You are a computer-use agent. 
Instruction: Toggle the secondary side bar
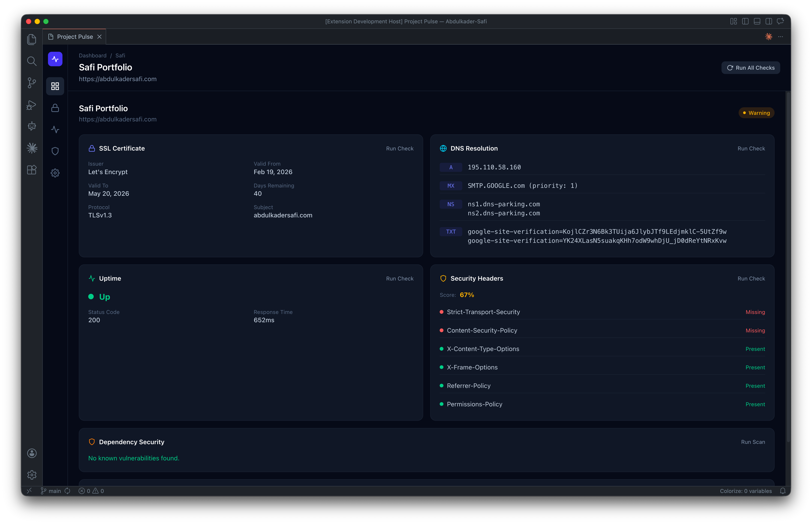[769, 21]
